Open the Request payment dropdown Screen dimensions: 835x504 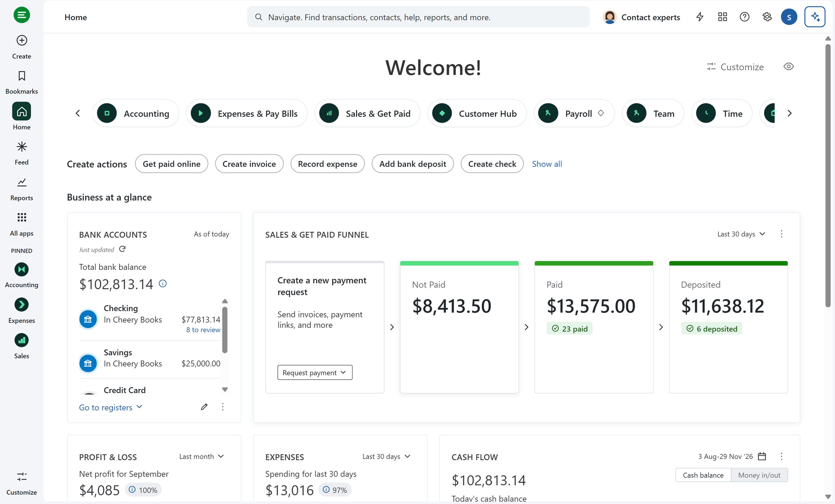click(x=315, y=372)
